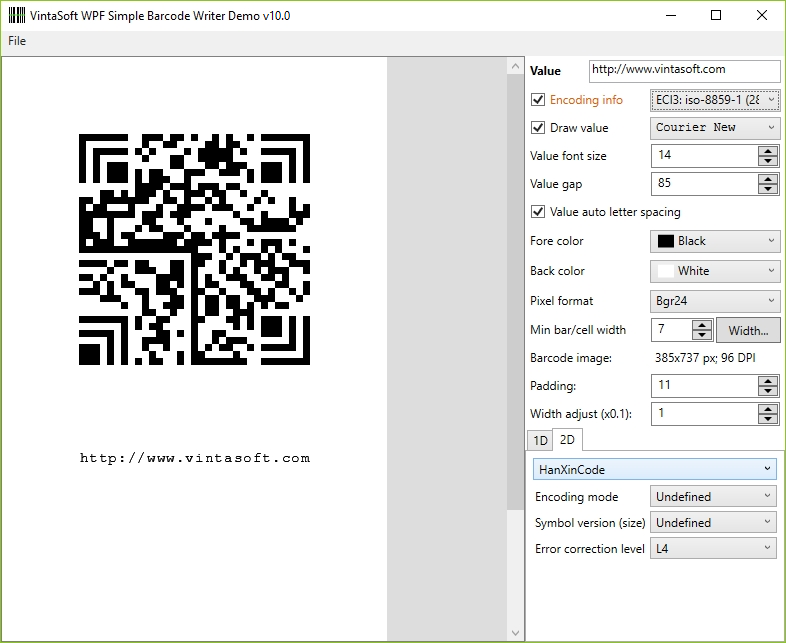Click the Value text input field

(x=685, y=71)
